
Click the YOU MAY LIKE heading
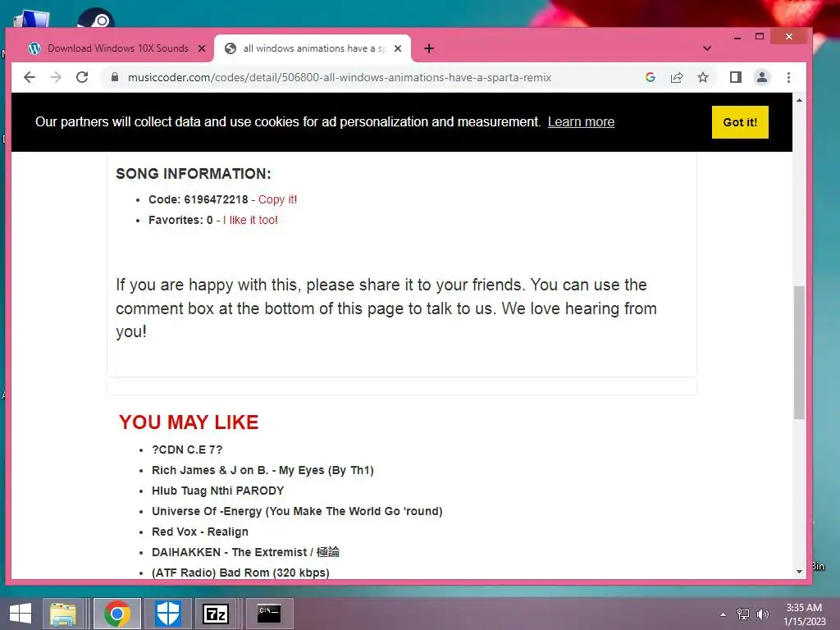coord(189,422)
